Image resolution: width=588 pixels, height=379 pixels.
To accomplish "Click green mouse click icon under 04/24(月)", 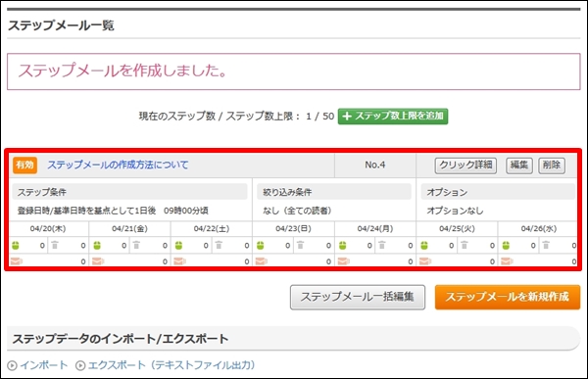I will coord(342,246).
